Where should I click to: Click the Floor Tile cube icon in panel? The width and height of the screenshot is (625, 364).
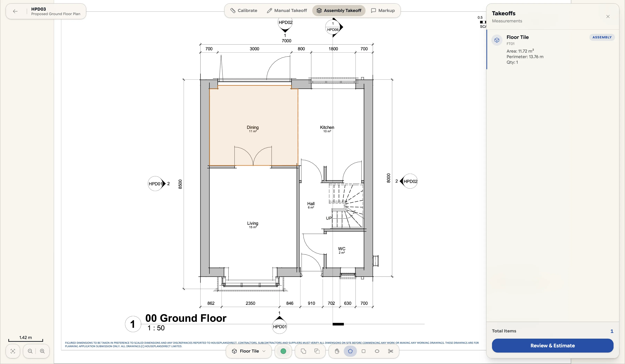pos(497,40)
